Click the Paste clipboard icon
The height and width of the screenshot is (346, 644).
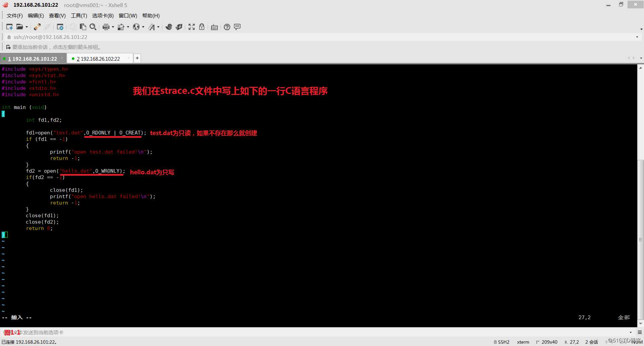click(x=83, y=27)
